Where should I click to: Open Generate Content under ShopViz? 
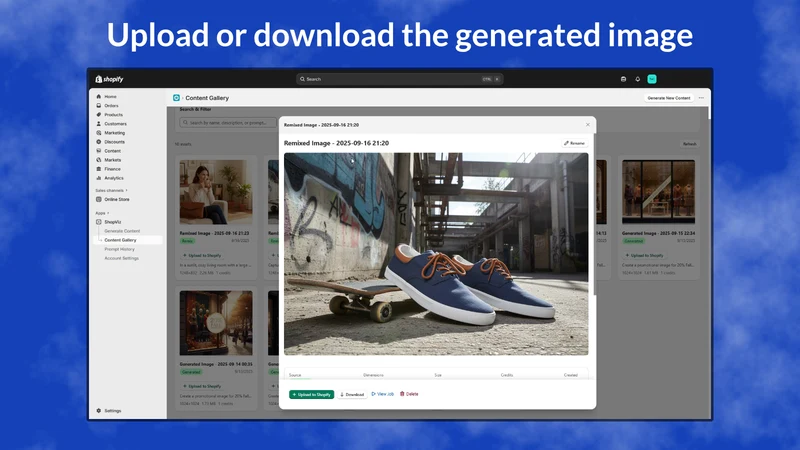(122, 231)
